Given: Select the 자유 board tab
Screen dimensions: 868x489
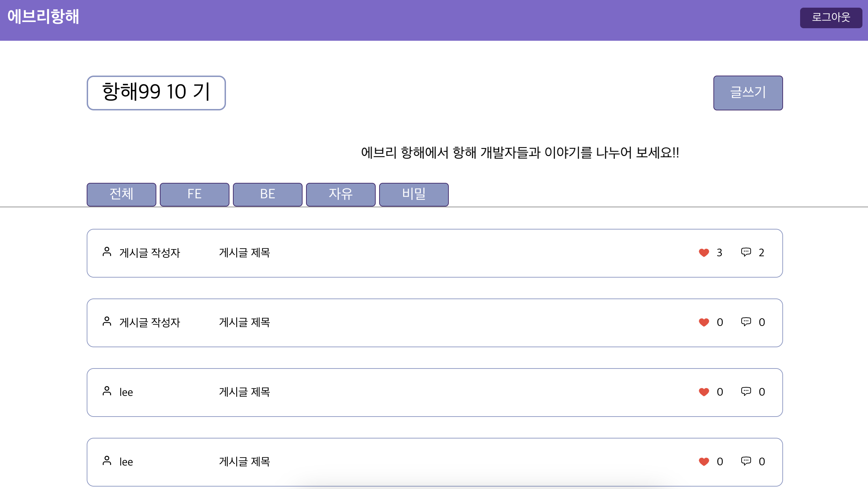Looking at the screenshot, I should (341, 194).
